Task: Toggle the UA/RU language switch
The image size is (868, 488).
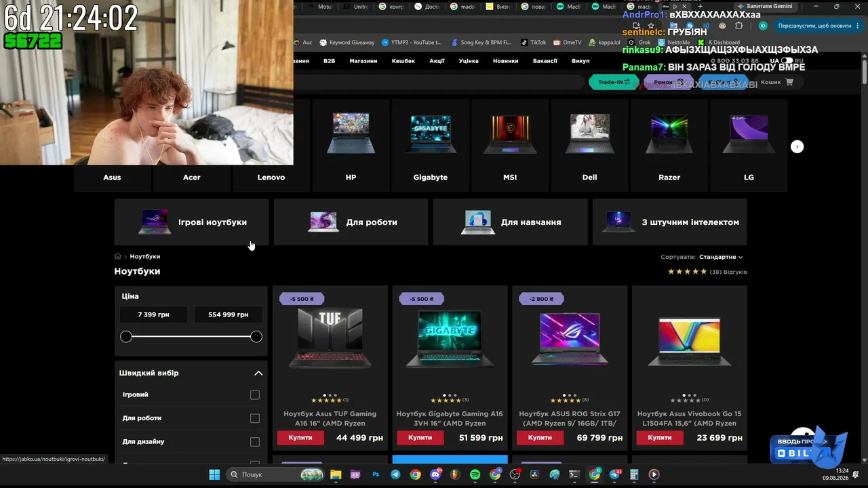Action: tap(787, 61)
